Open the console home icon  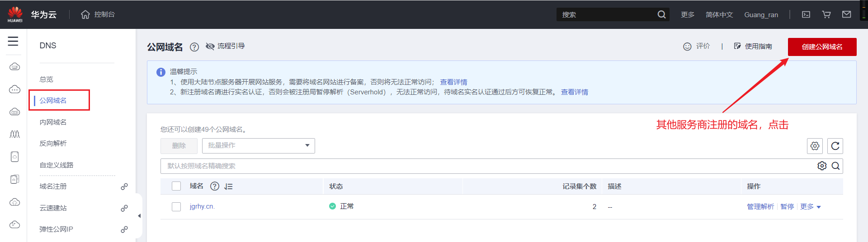[85, 14]
